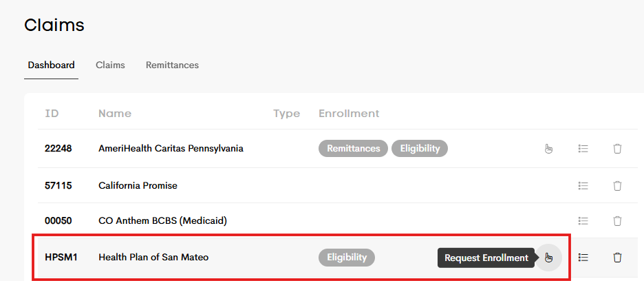Screen dimensions: 644x281
Task: Click the Eligibility badge for Health Plan of San Mateo
Action: click(347, 258)
